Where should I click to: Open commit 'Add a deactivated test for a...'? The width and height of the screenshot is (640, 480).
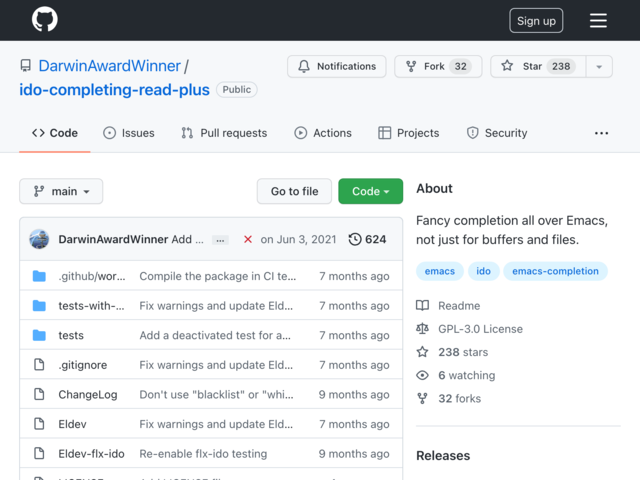215,336
